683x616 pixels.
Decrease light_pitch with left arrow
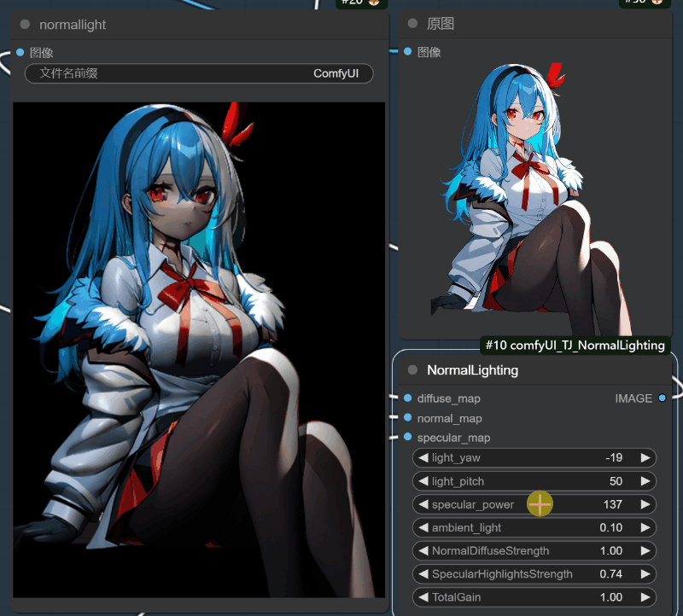423,481
